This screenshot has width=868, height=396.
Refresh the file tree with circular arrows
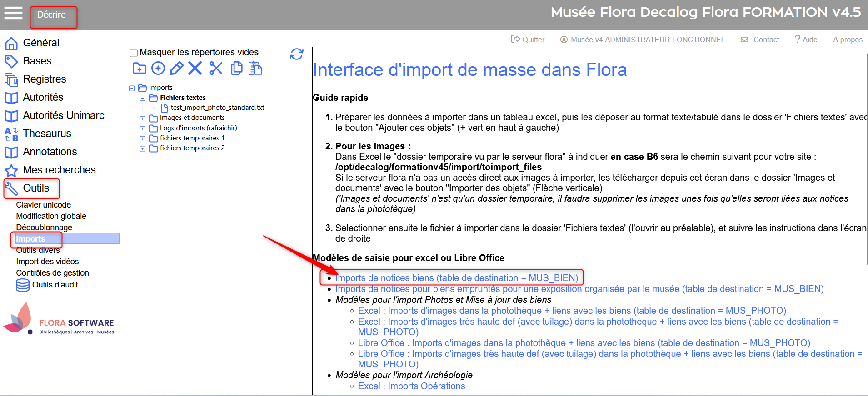pos(296,54)
